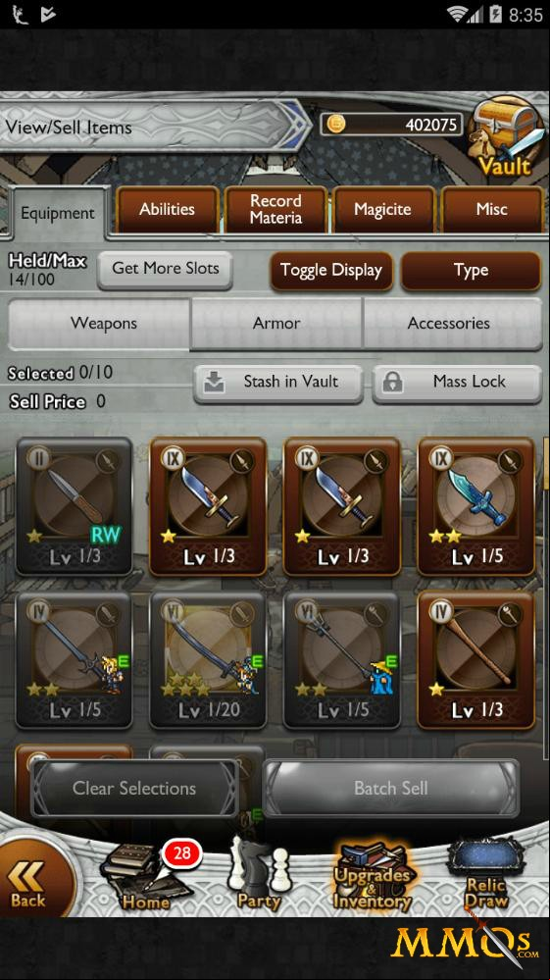Image resolution: width=550 pixels, height=980 pixels.
Task: Filter by Armor category
Action: (x=275, y=323)
